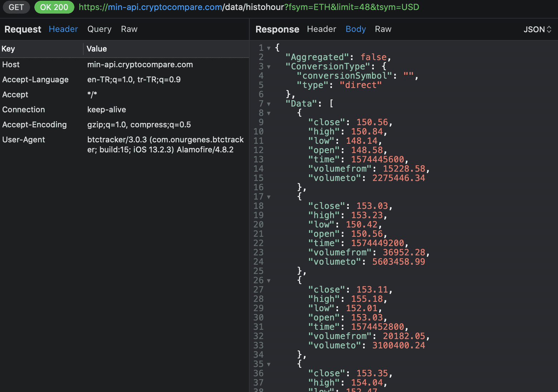Click the low value 148.14
This screenshot has height=392, width=558.
click(x=362, y=141)
